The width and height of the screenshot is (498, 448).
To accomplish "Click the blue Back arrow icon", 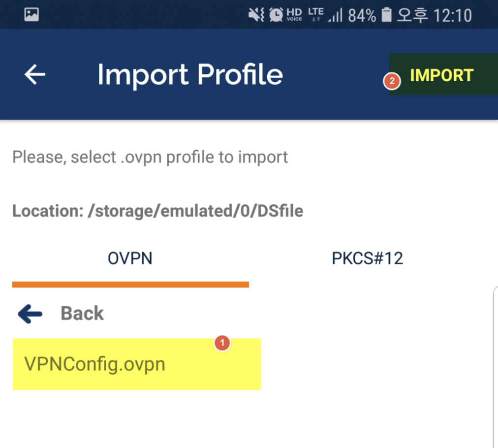I will (x=30, y=314).
